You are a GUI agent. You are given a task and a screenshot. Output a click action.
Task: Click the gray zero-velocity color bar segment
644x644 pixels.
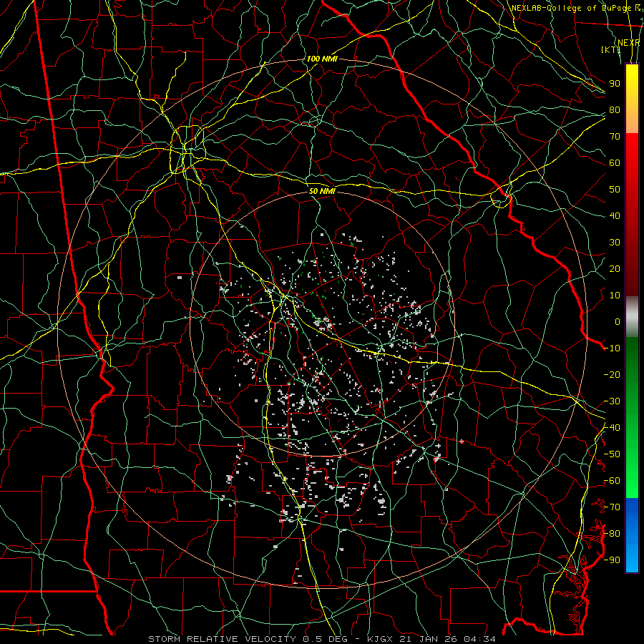click(632, 316)
